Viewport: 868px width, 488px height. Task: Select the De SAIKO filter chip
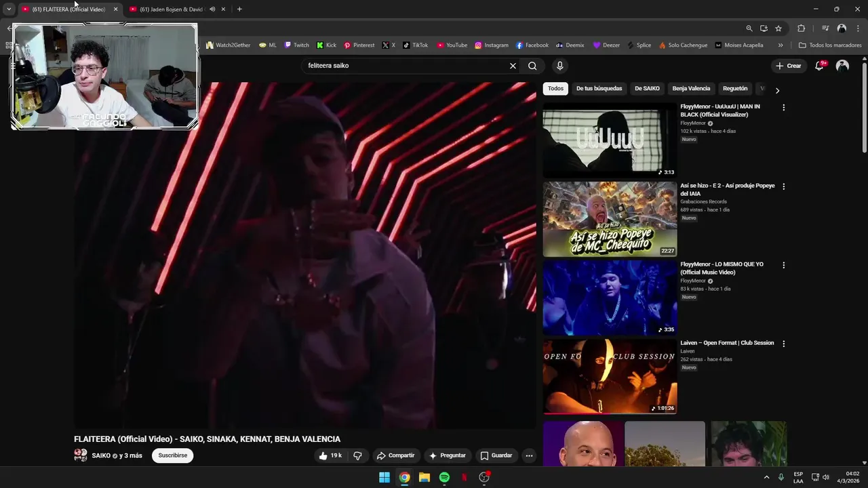pyautogui.click(x=647, y=89)
